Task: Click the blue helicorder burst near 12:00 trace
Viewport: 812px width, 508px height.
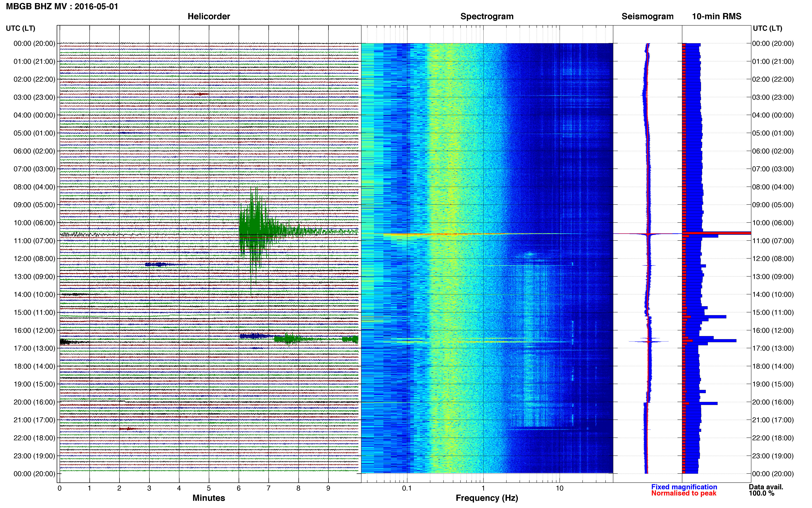Action: [x=160, y=264]
